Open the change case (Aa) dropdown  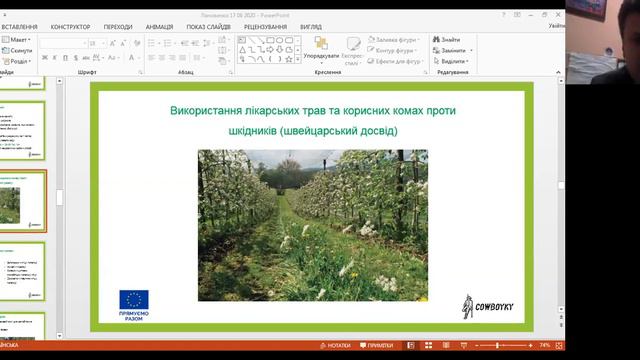pyautogui.click(x=113, y=58)
